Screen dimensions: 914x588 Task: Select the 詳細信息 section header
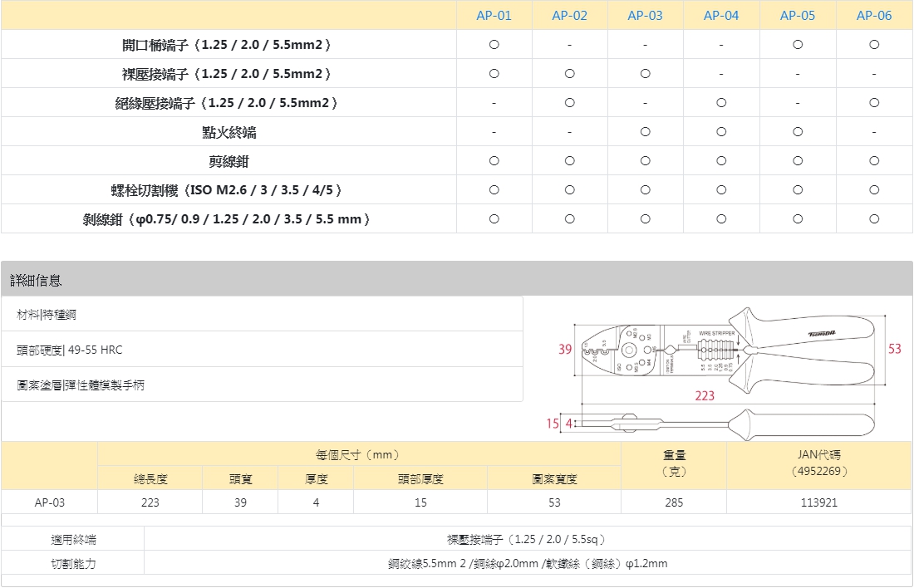click(x=456, y=280)
